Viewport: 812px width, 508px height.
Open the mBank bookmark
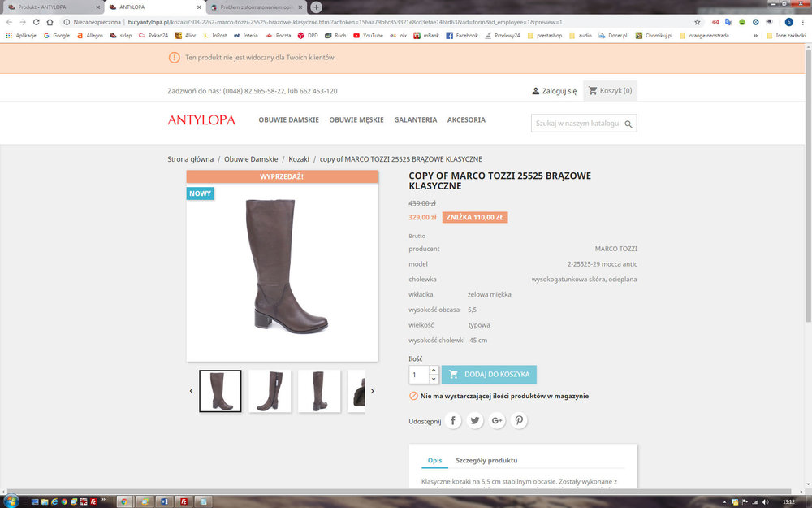tap(426, 35)
